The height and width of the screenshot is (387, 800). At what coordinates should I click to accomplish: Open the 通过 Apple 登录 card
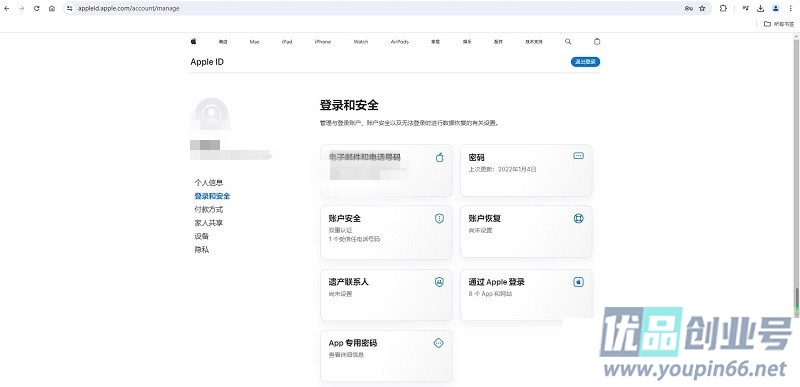pyautogui.click(x=526, y=295)
